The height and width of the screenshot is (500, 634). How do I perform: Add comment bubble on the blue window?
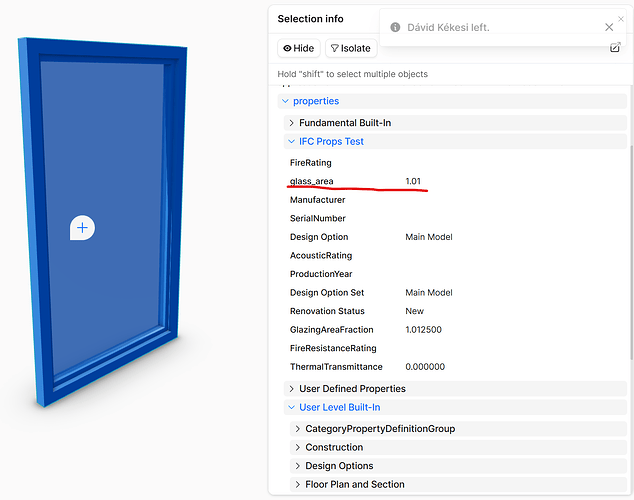tap(82, 228)
